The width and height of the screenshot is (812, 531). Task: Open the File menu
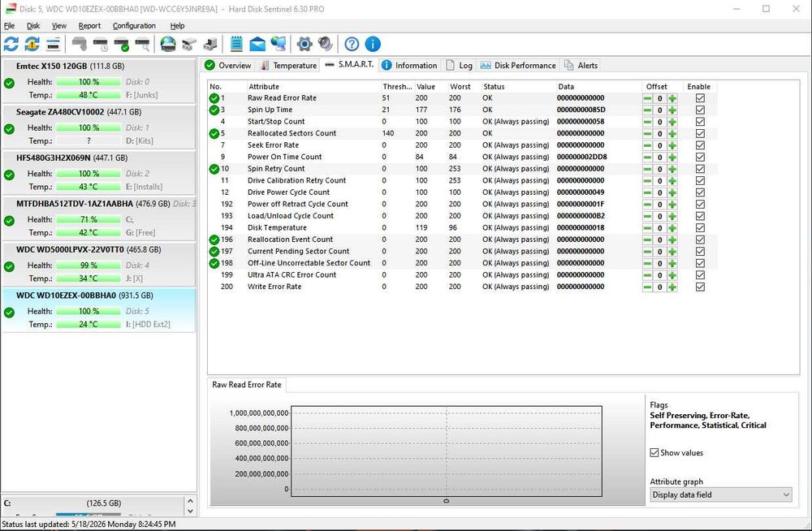(x=9, y=25)
